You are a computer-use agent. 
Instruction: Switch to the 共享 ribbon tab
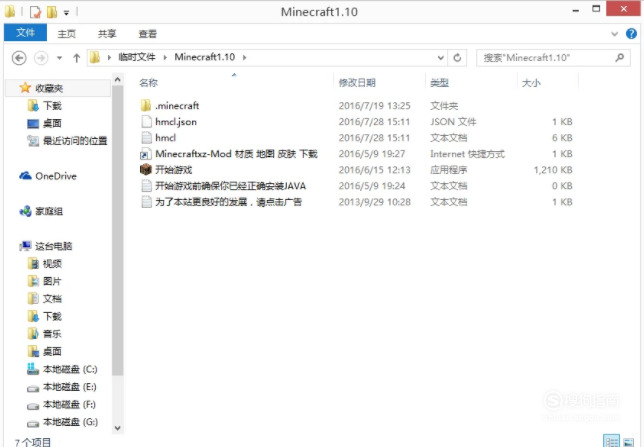coord(107,34)
